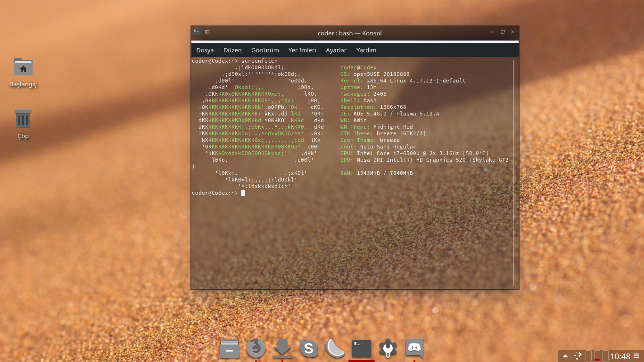Expand hidden system tray icons arrow
This screenshot has height=362, width=644.
[x=565, y=356]
